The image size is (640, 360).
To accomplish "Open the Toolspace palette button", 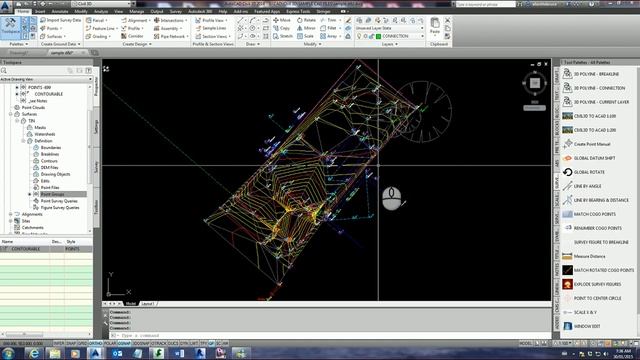I will coord(10,27).
